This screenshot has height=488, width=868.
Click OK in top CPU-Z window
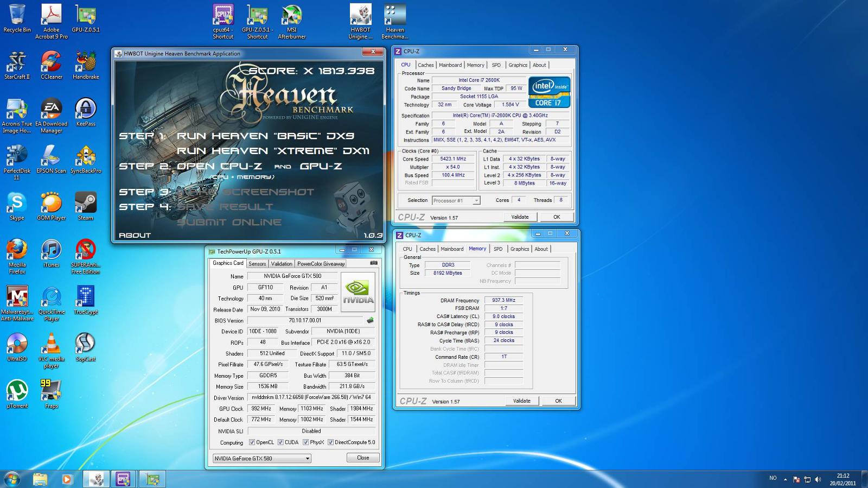pos(557,217)
